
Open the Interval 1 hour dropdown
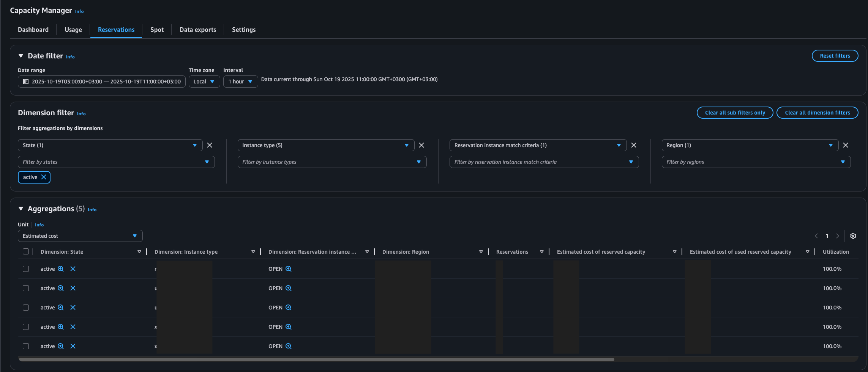coord(240,82)
